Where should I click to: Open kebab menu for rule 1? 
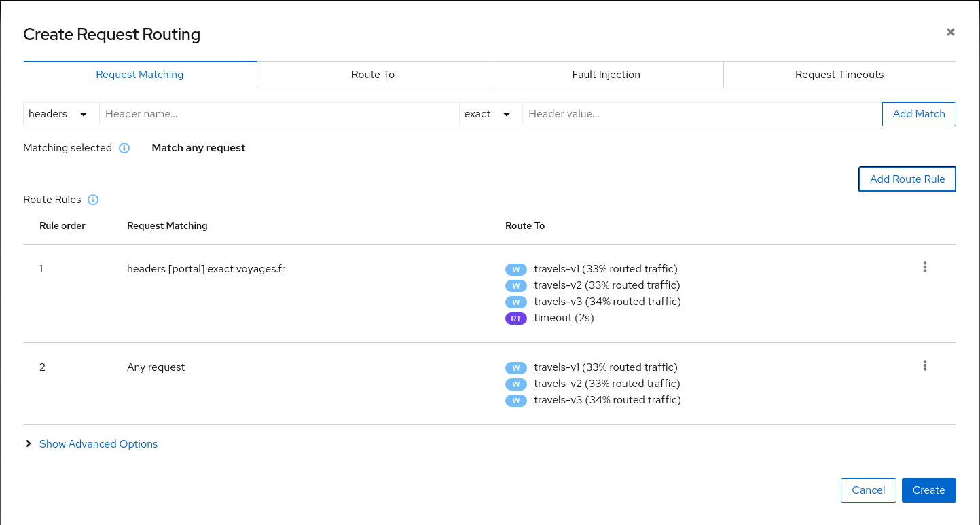(x=924, y=268)
